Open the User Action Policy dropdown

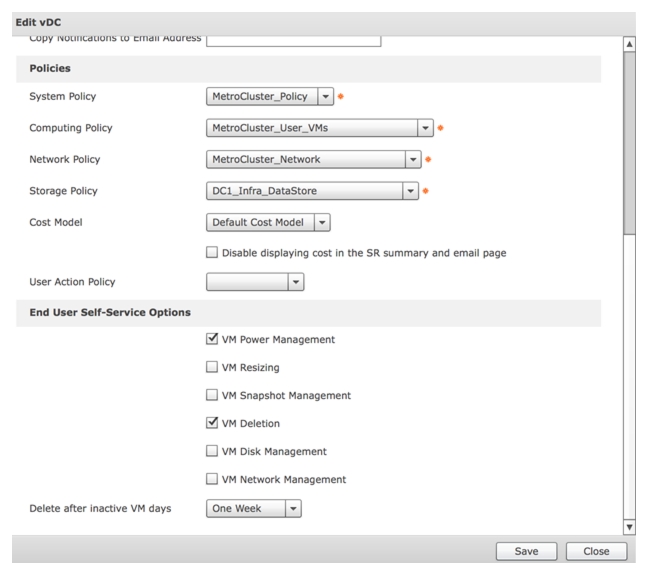coord(255,282)
